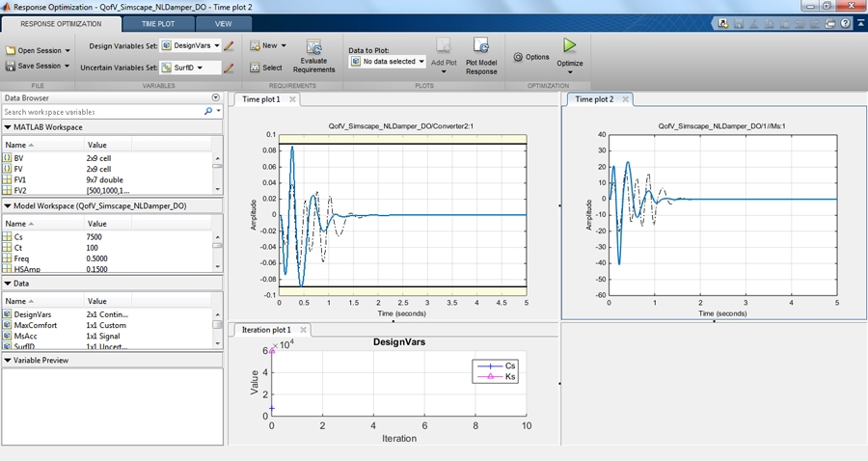
Task: Select the Iteration plot 1 tab
Action: (x=265, y=330)
